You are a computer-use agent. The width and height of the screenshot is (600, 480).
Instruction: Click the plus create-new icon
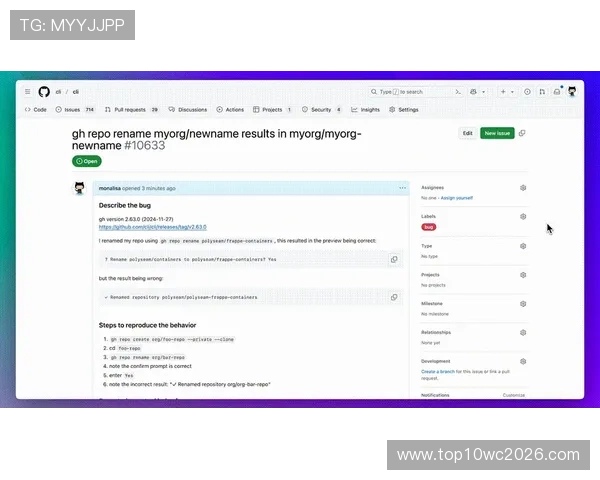pos(503,92)
